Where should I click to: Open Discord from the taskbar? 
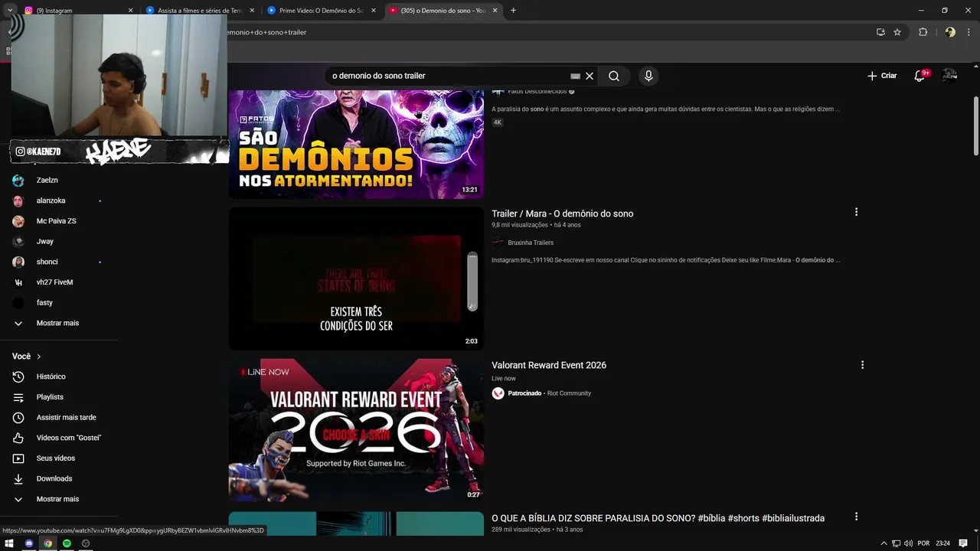point(29,543)
